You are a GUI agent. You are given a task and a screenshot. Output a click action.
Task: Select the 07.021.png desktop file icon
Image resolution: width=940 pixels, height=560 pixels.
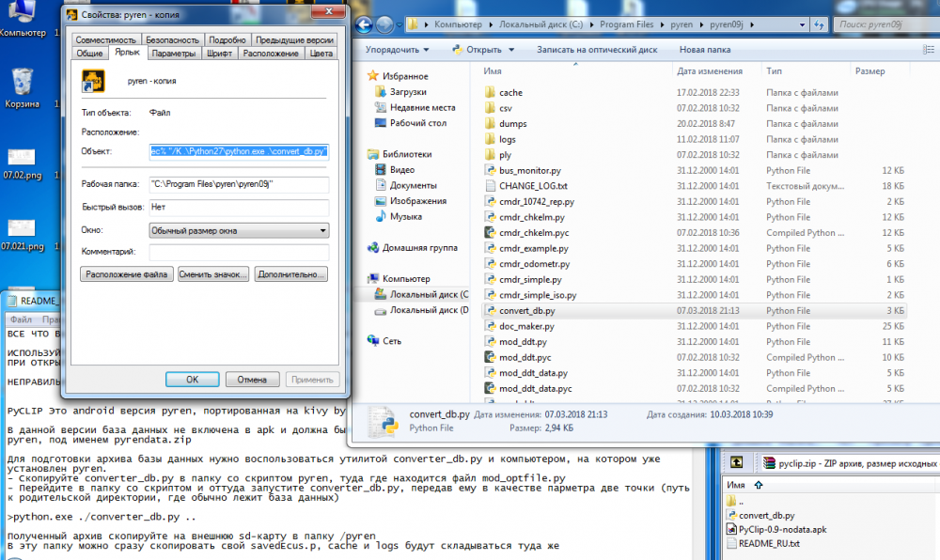(x=22, y=228)
